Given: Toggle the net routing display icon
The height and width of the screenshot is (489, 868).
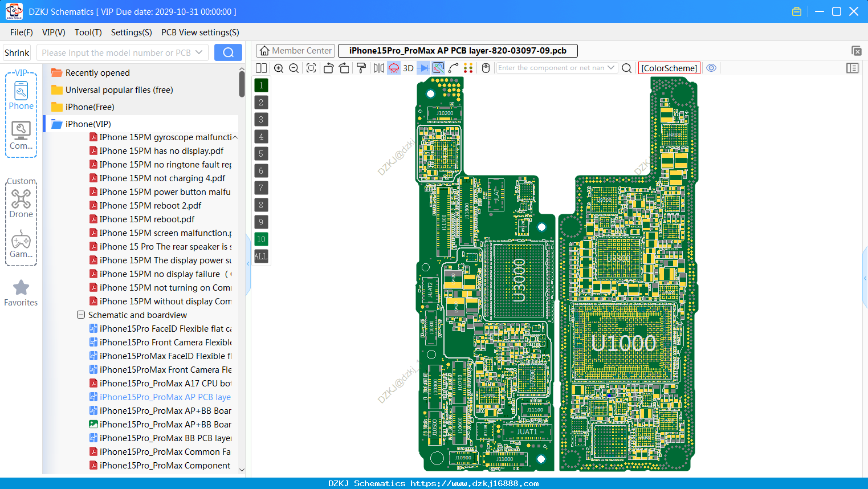Looking at the screenshot, I should 438,68.
